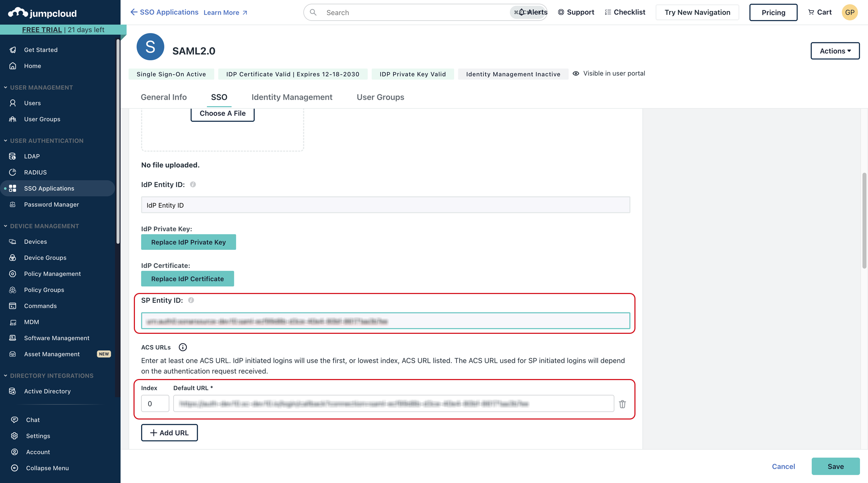The width and height of the screenshot is (868, 483).
Task: Collapse User Management section
Action: (x=5, y=87)
